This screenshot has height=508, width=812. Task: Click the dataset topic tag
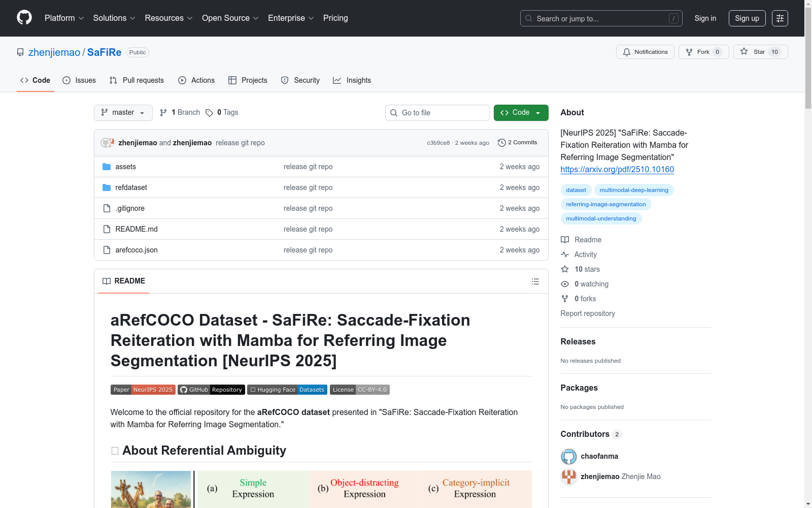click(576, 190)
